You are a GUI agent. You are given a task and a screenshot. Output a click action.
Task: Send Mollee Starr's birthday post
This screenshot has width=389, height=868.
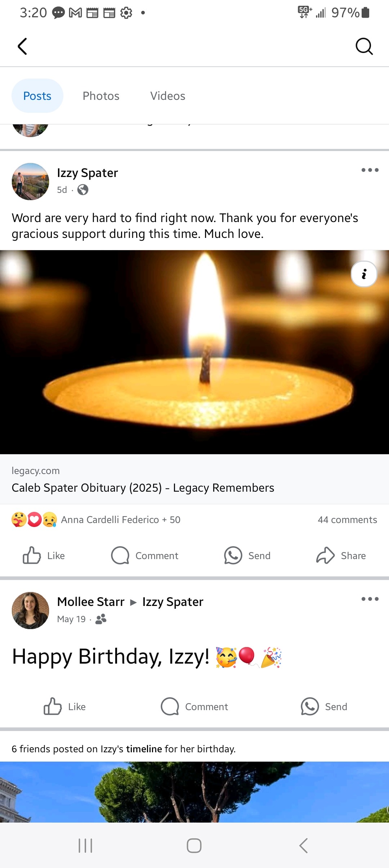coord(324,707)
